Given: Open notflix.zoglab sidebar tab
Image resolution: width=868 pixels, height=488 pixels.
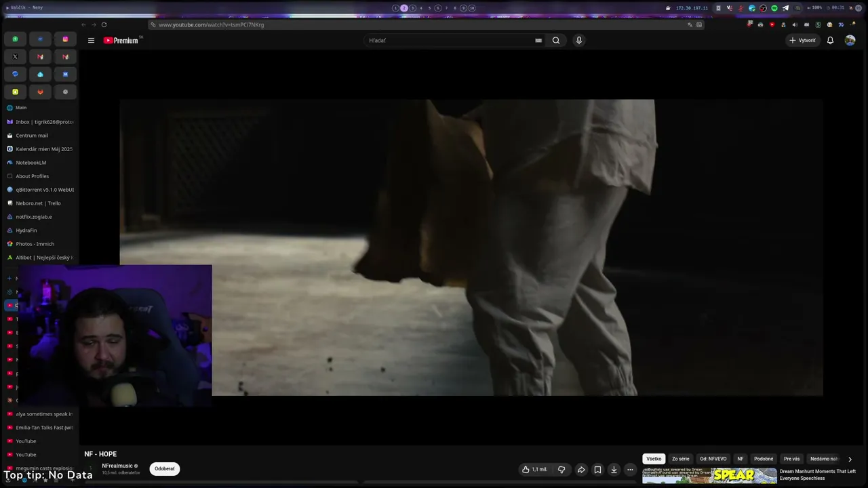Looking at the screenshot, I should (40, 217).
